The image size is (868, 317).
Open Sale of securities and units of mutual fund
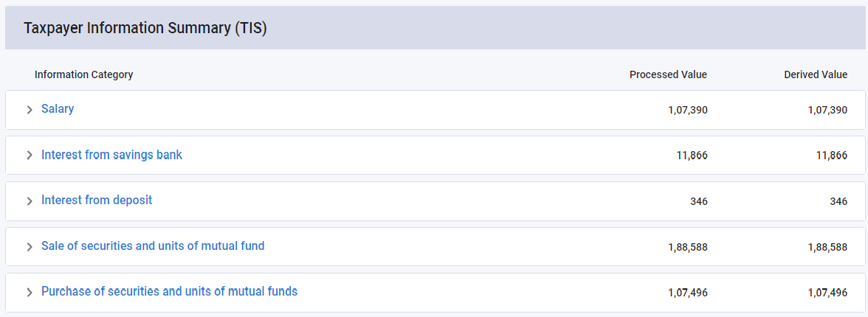153,246
